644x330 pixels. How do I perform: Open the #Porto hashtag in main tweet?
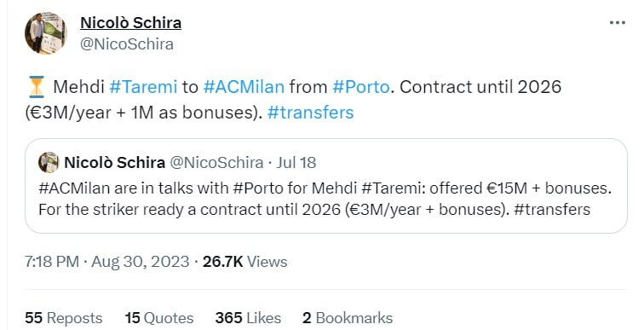pyautogui.click(x=361, y=87)
